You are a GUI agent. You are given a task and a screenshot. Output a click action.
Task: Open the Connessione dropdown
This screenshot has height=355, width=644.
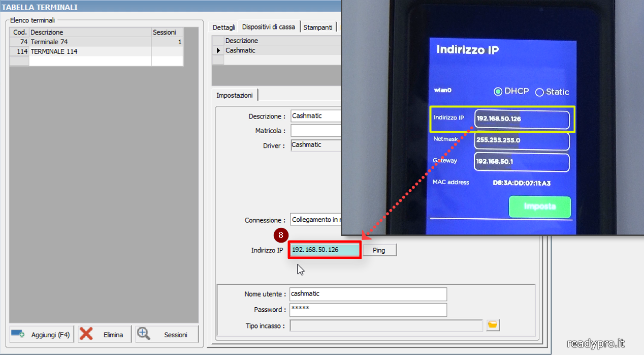315,220
